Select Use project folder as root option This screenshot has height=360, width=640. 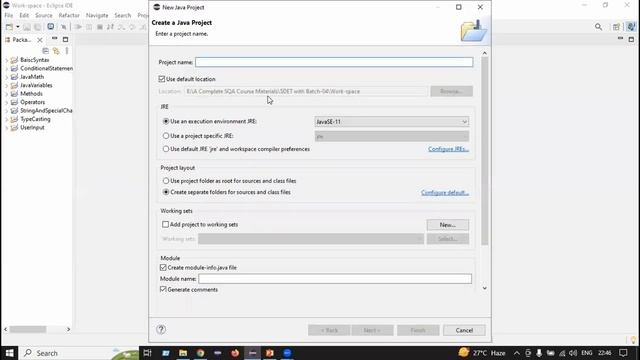(x=166, y=180)
